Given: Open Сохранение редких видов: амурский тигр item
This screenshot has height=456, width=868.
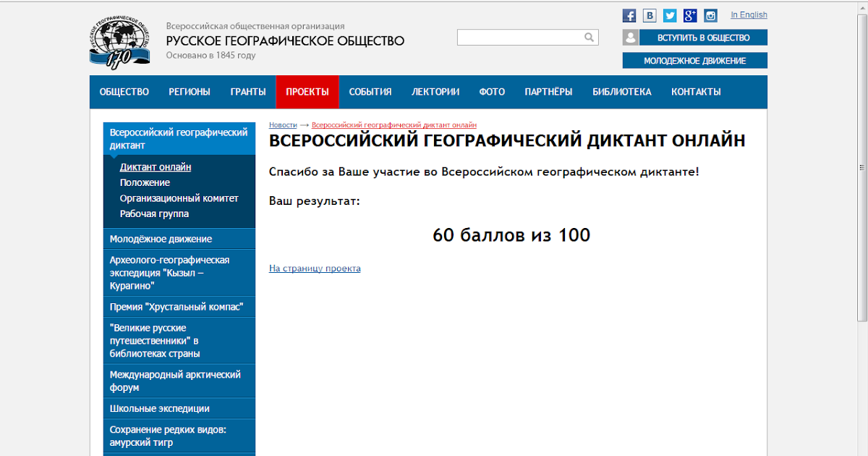Looking at the screenshot, I should [x=179, y=436].
